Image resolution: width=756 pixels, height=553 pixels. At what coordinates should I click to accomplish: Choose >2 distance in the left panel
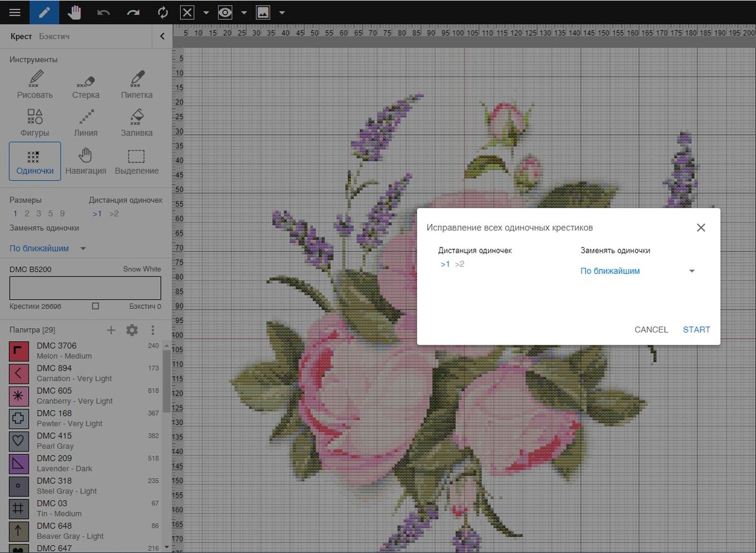(113, 214)
